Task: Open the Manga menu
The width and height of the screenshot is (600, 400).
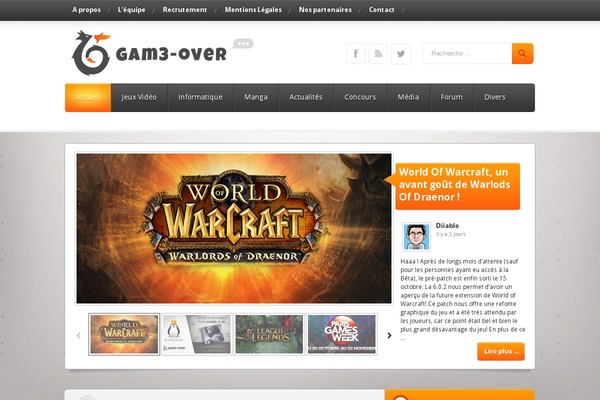Action: click(256, 98)
